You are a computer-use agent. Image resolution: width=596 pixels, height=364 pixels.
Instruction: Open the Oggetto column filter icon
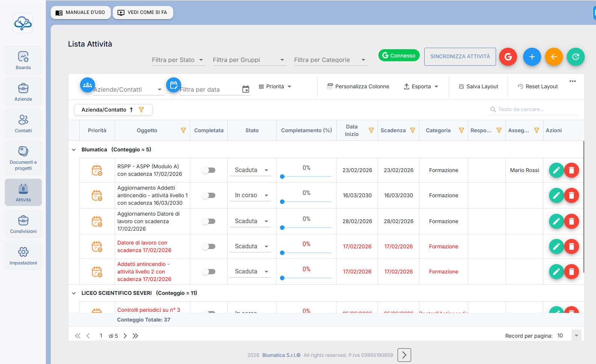[x=183, y=130]
